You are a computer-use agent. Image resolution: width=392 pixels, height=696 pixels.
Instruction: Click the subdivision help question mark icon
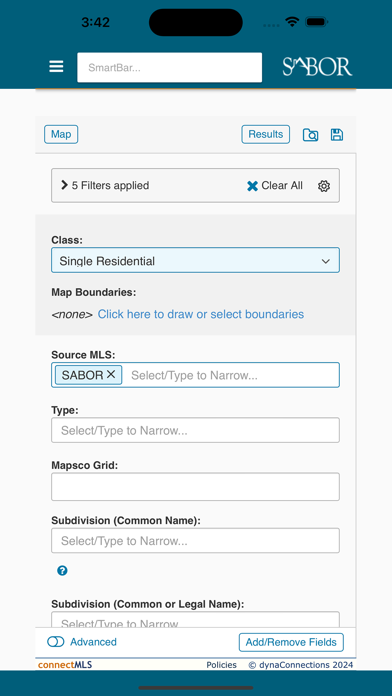[x=62, y=571]
